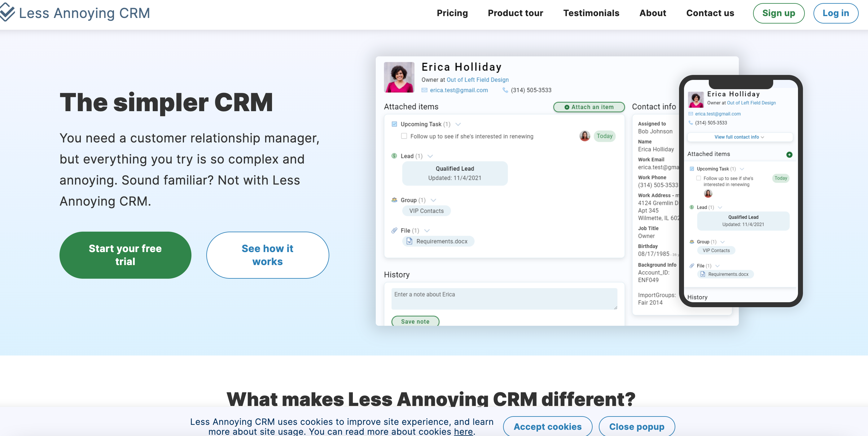Viewport: 868px width, 436px height.
Task: Click the Upcoming Task checklist icon in mobile view
Action: pos(692,169)
